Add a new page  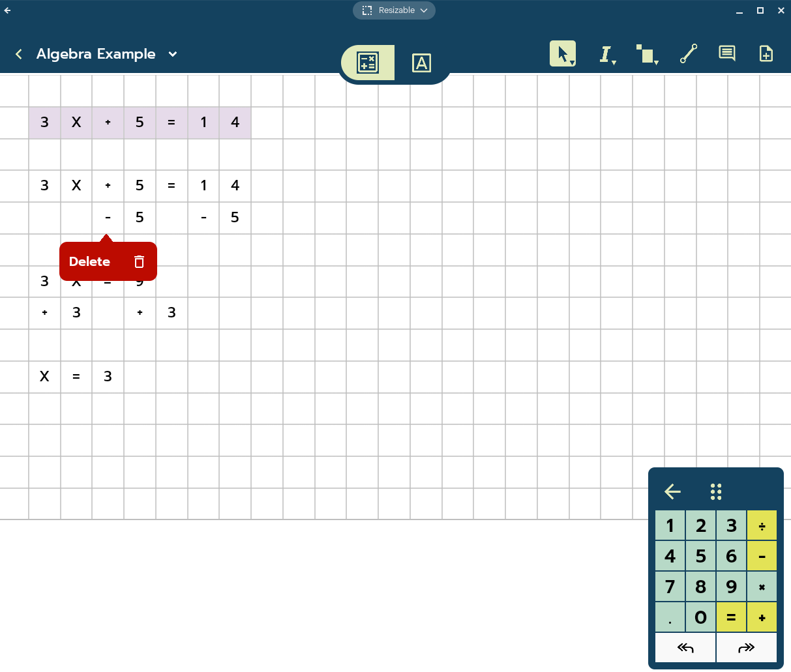click(766, 53)
